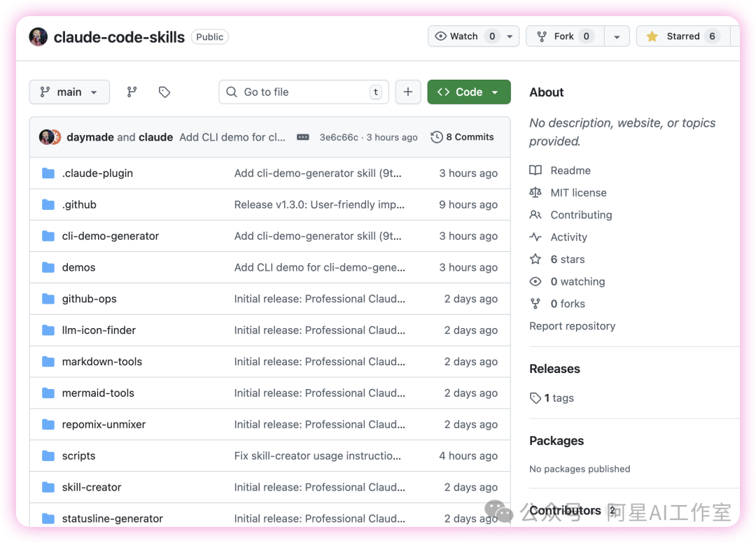The image size is (756, 543).
Task: Click the demos folder icon
Action: (x=48, y=267)
